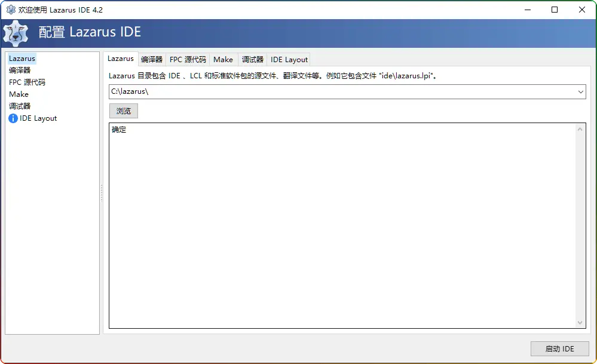This screenshot has width=597, height=364.
Task: Minimize the Lazarus IDE welcome window
Action: (527, 10)
